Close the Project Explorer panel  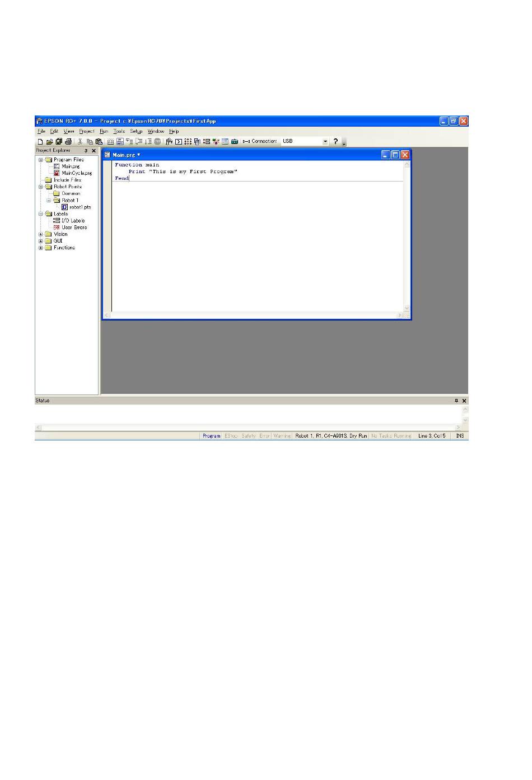coord(94,151)
